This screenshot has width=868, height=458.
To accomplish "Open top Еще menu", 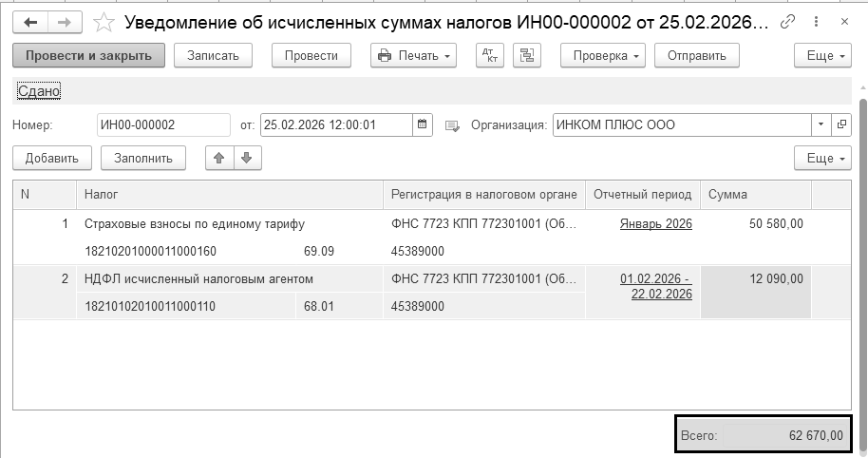I will [x=822, y=56].
